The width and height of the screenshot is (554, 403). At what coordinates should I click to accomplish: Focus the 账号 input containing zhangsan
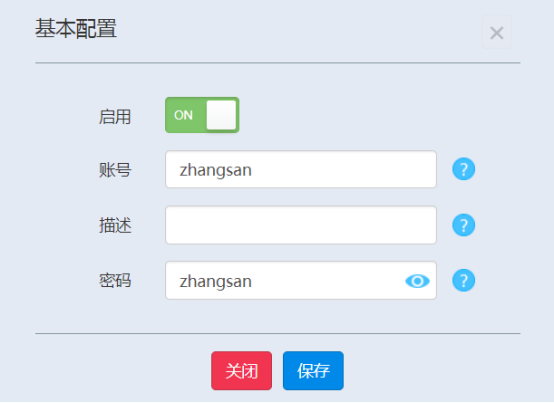(x=301, y=169)
